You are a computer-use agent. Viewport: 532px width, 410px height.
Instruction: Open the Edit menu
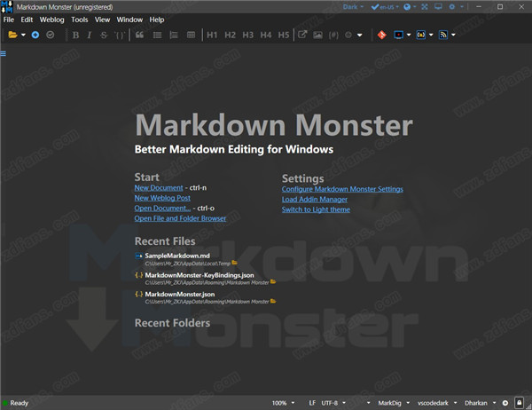(x=27, y=20)
